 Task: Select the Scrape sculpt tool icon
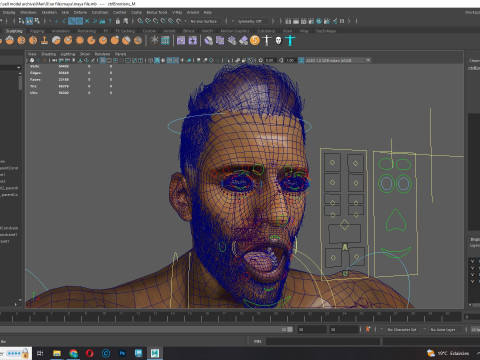(126, 41)
